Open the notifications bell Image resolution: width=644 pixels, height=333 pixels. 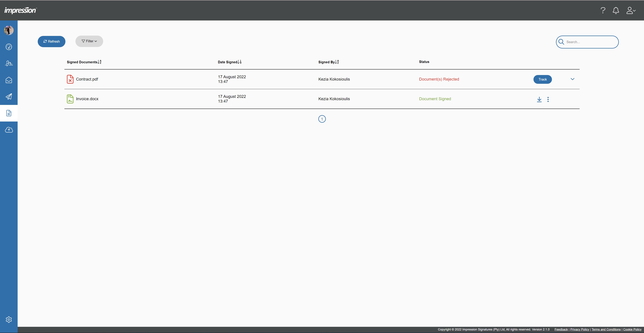click(616, 10)
